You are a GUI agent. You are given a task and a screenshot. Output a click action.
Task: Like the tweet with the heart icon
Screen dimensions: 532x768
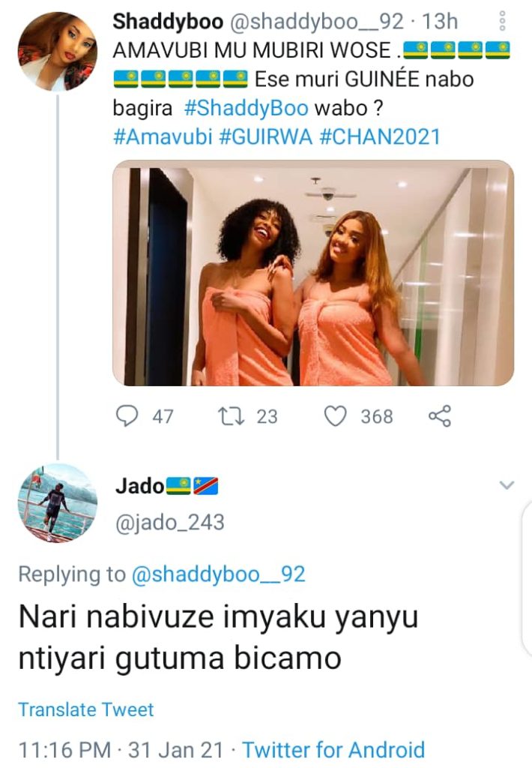(x=336, y=416)
